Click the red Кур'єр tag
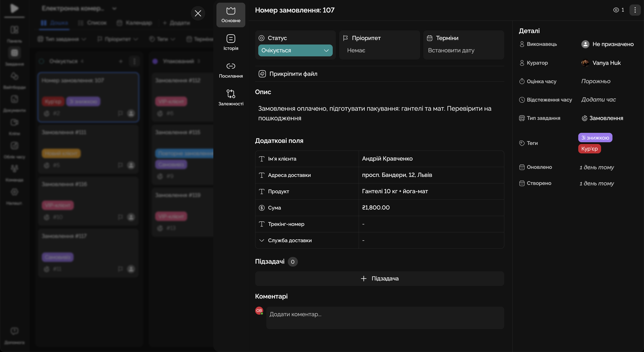Image resolution: width=644 pixels, height=352 pixels. pos(589,149)
